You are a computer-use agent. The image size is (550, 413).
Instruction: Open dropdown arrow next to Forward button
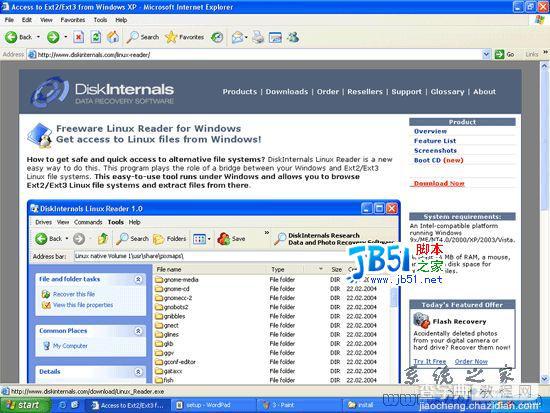coord(66,37)
